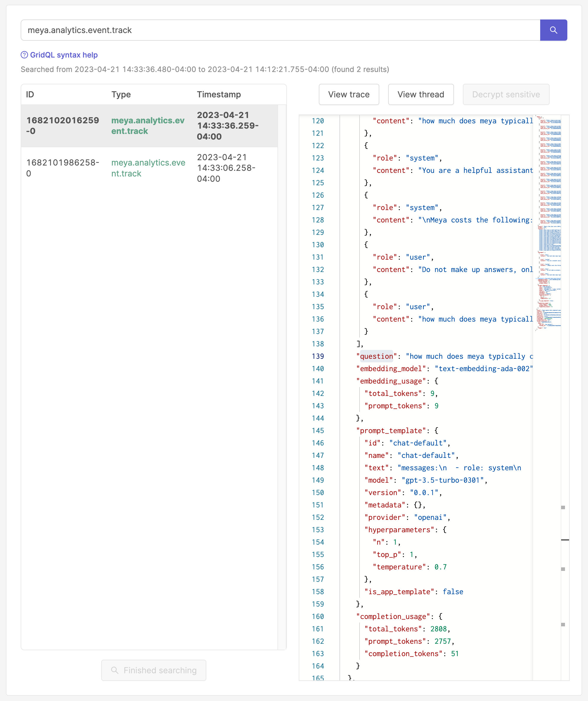
Task: Click the highlighted "question" key on line 139
Action: click(376, 356)
